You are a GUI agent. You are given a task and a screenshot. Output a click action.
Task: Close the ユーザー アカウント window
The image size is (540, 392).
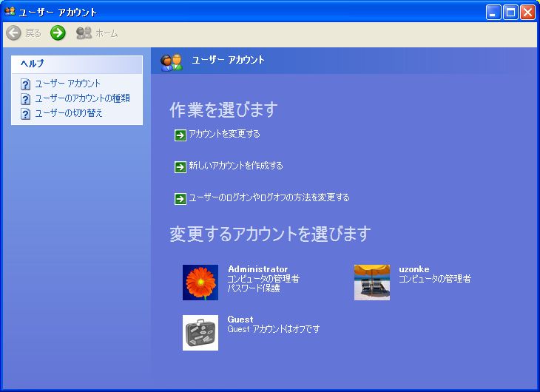coord(527,13)
